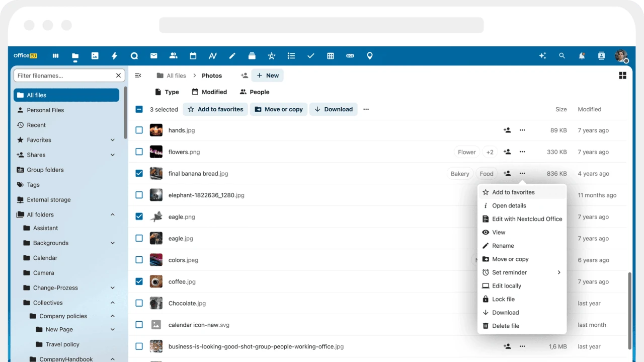
Task: Open the Contacts app icon
Action: click(x=174, y=56)
